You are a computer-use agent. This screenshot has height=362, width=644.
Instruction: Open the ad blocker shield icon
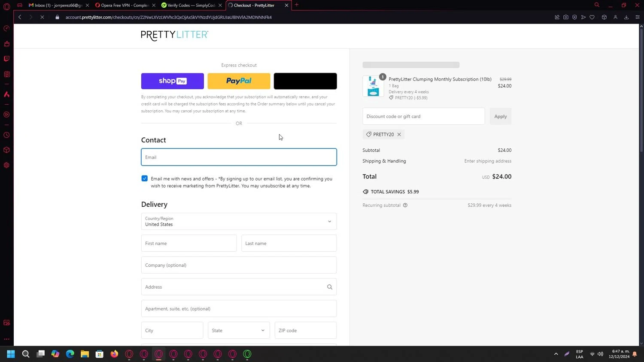pyautogui.click(x=574, y=17)
